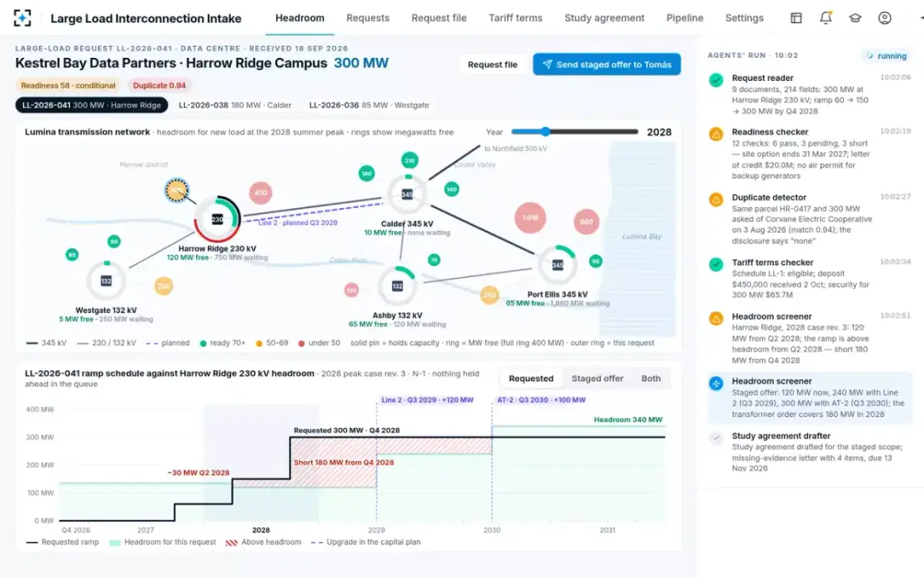The width and height of the screenshot is (924, 578).
Task: Select request chip LL-2026-041 Harrow Ridge
Action: coord(92,105)
